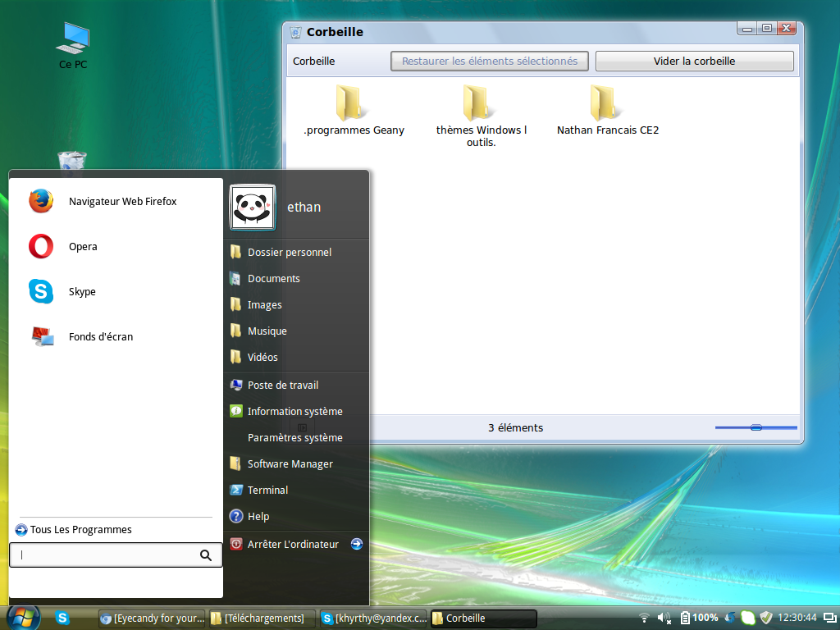Select the thèmes Windows l outils. folder
The image size is (840, 630).
click(481, 116)
